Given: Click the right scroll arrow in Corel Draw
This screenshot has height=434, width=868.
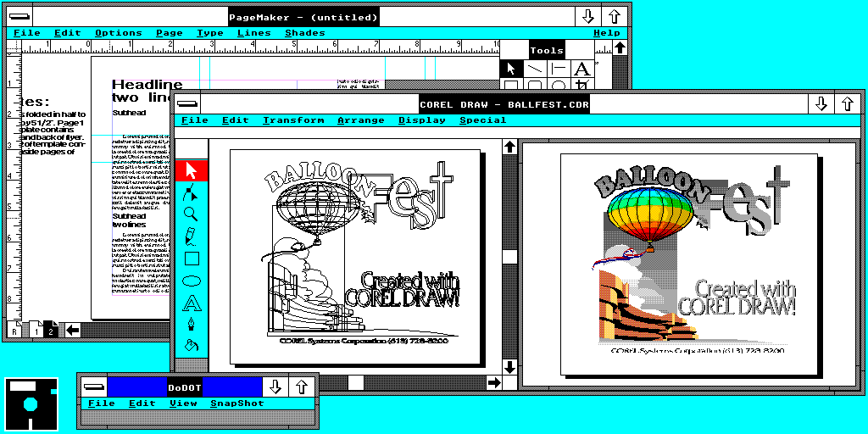Looking at the screenshot, I should [x=494, y=382].
